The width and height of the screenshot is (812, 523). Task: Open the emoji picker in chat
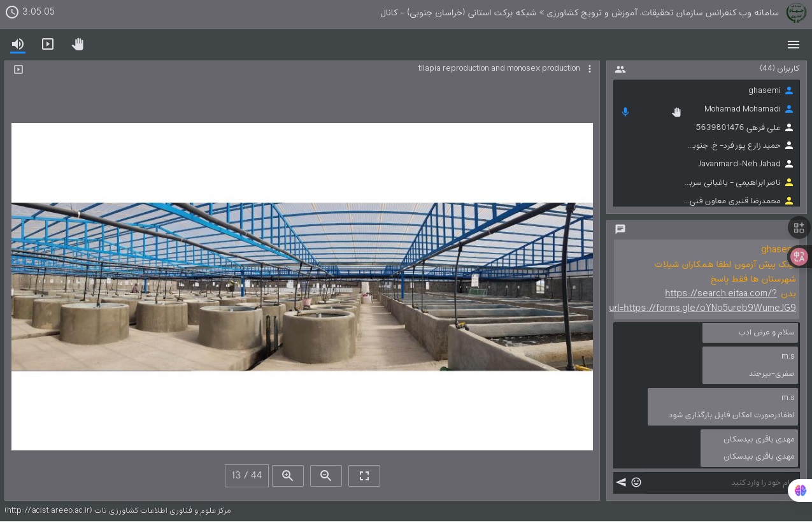[x=636, y=482]
